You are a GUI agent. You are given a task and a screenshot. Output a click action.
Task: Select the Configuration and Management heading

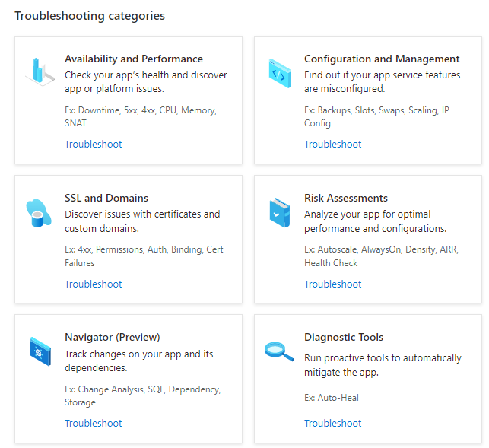(x=382, y=59)
